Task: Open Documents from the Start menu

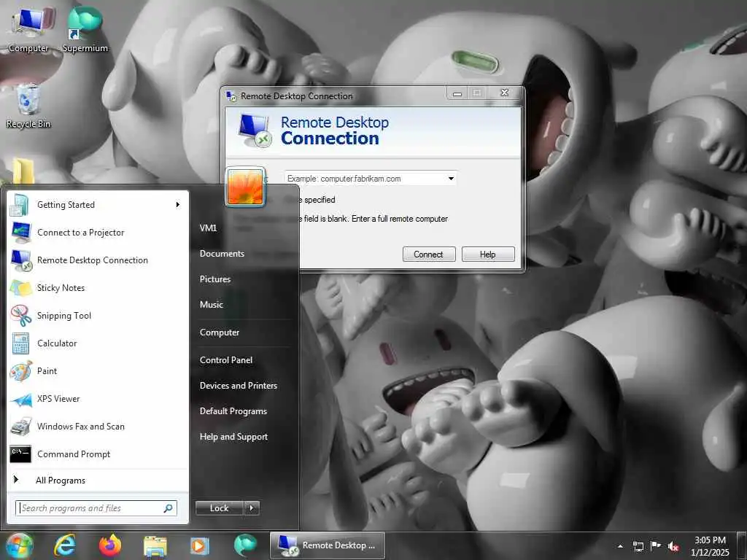Action: [222, 254]
